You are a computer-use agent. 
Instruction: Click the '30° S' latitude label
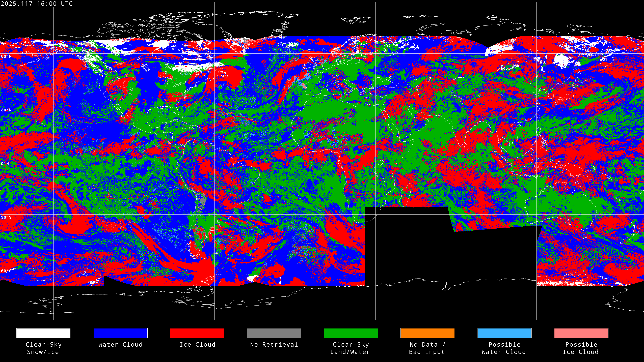coord(6,217)
